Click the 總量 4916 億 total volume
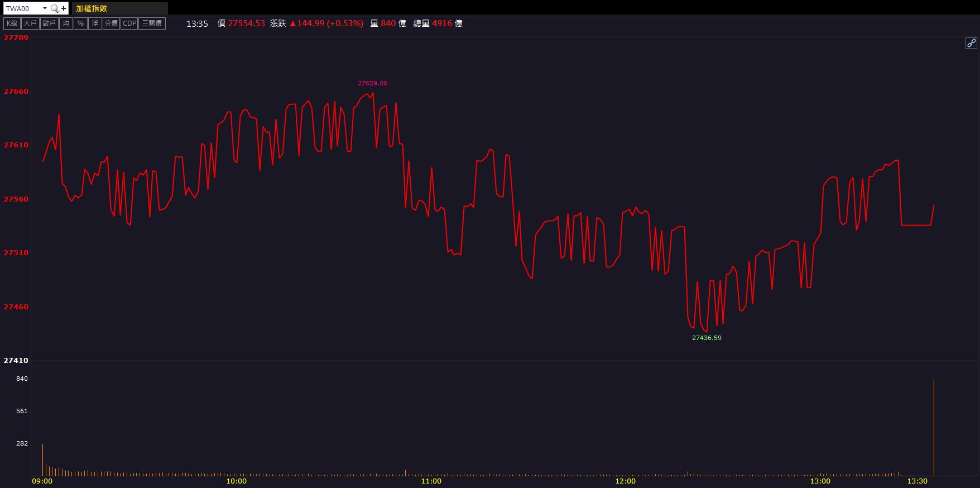Screen dimensions: 980x488 click(x=438, y=23)
